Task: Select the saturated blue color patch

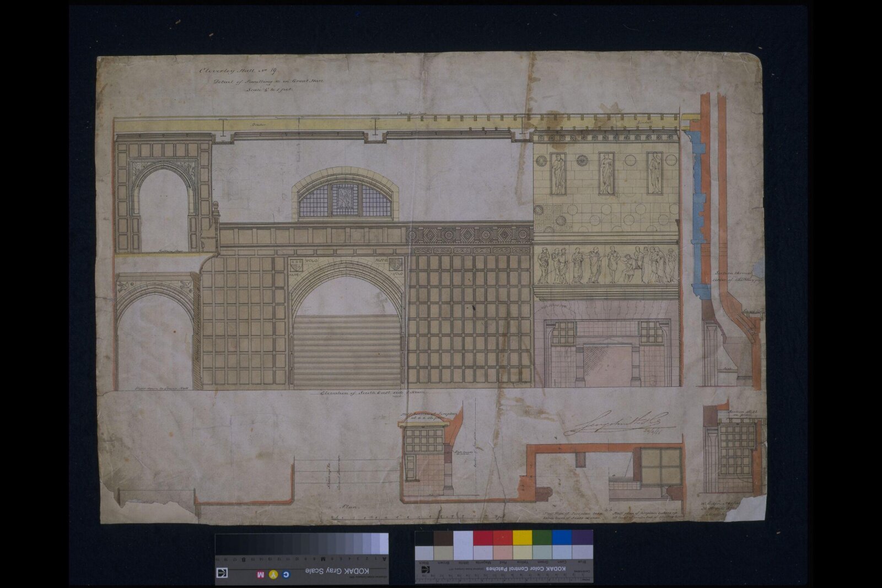Action: pos(562,537)
